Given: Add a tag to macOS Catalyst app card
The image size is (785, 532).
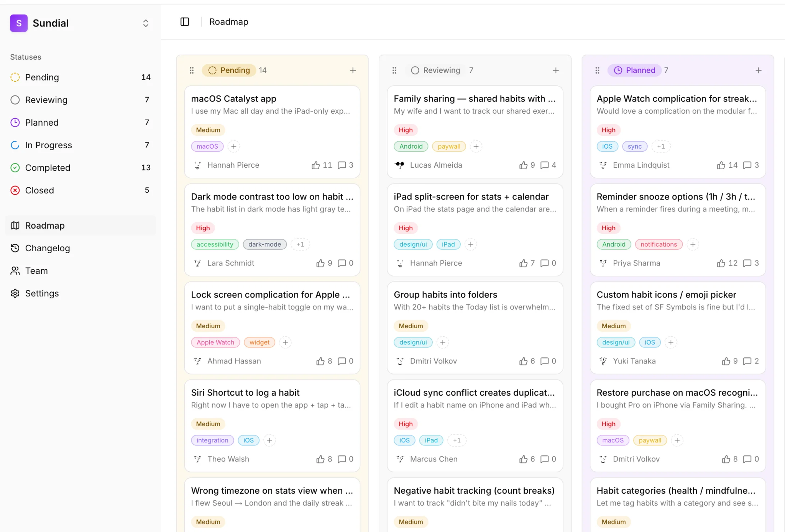Looking at the screenshot, I should pos(234,146).
